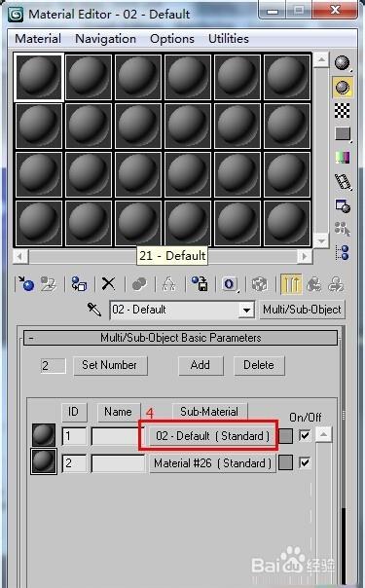Image resolution: width=365 pixels, height=588 pixels.
Task: Click sphere preview of sub-material 1
Action: 44,435
